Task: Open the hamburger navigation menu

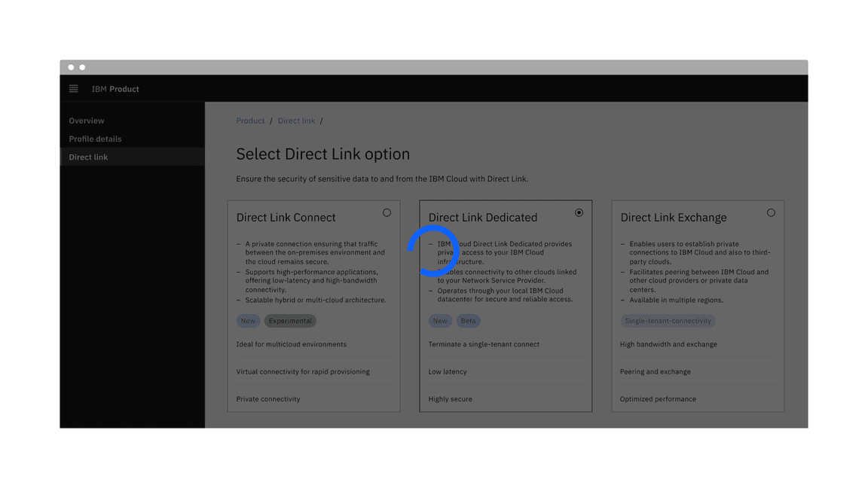Action: click(x=73, y=88)
